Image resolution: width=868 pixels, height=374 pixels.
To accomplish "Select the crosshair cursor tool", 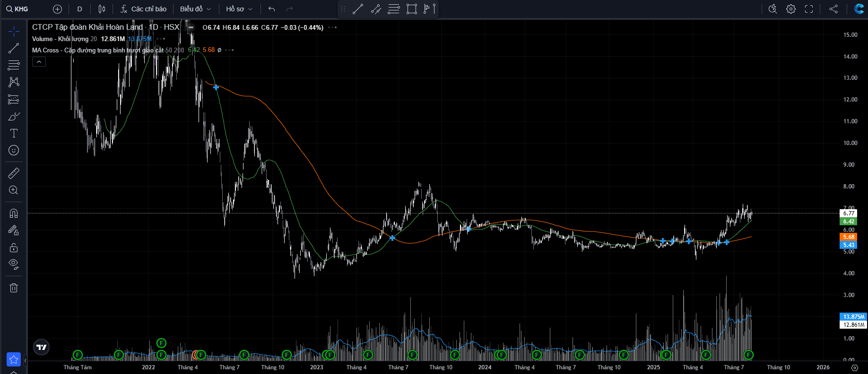I will coord(14,32).
